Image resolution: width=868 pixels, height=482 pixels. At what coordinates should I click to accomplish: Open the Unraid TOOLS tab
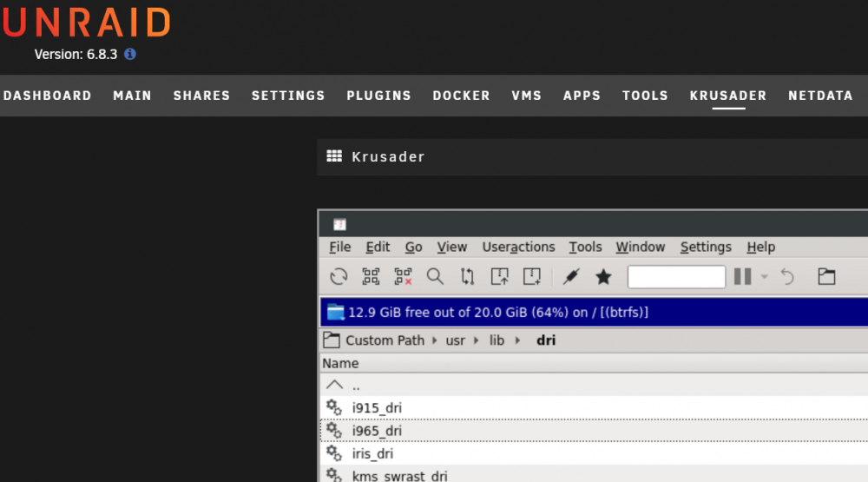point(645,96)
